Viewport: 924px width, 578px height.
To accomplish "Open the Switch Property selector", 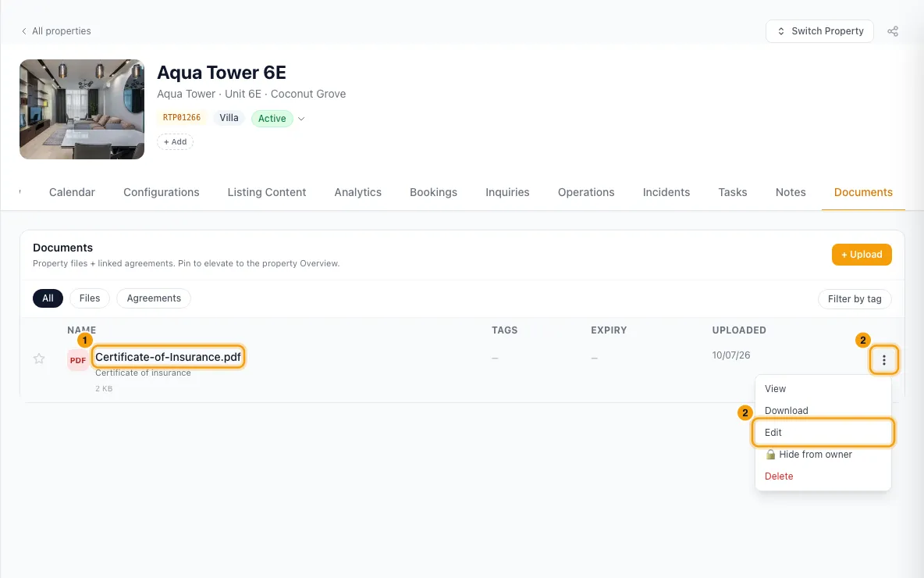I will tap(819, 31).
